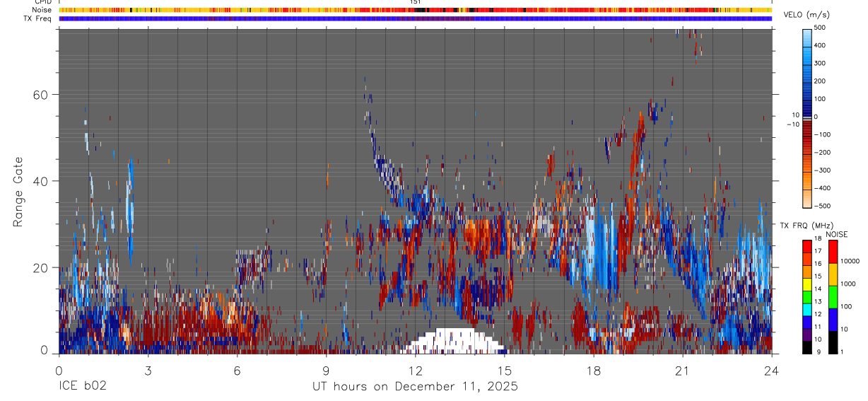
Task: Click the 14 tick on TX FRQ legend
Action: [817, 289]
